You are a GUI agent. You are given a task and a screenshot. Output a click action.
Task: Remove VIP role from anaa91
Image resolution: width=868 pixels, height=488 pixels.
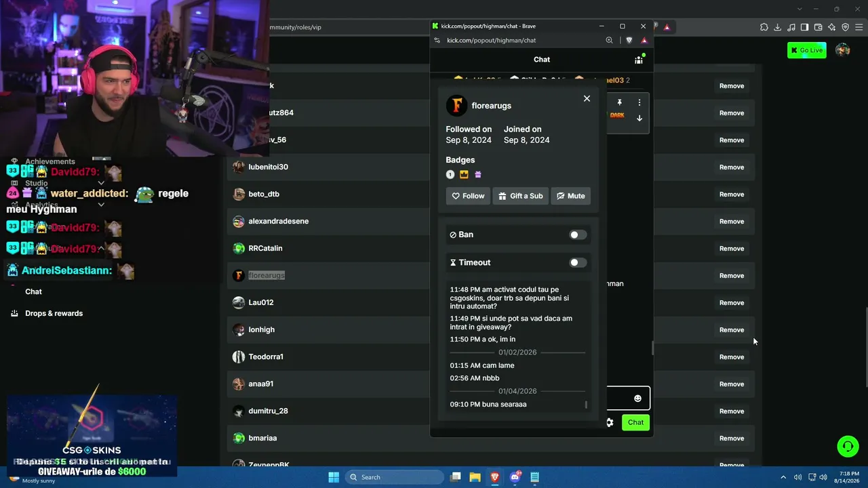point(732,384)
